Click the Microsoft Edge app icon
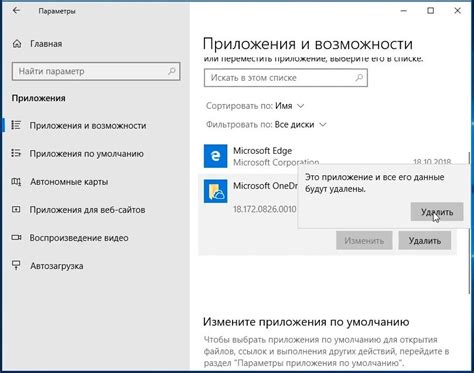The width and height of the screenshot is (474, 373). point(215,156)
